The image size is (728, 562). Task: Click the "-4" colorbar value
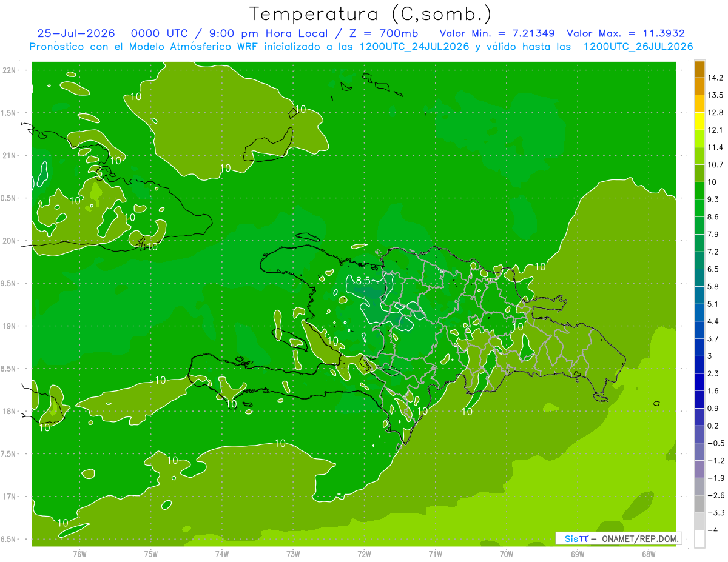(712, 530)
